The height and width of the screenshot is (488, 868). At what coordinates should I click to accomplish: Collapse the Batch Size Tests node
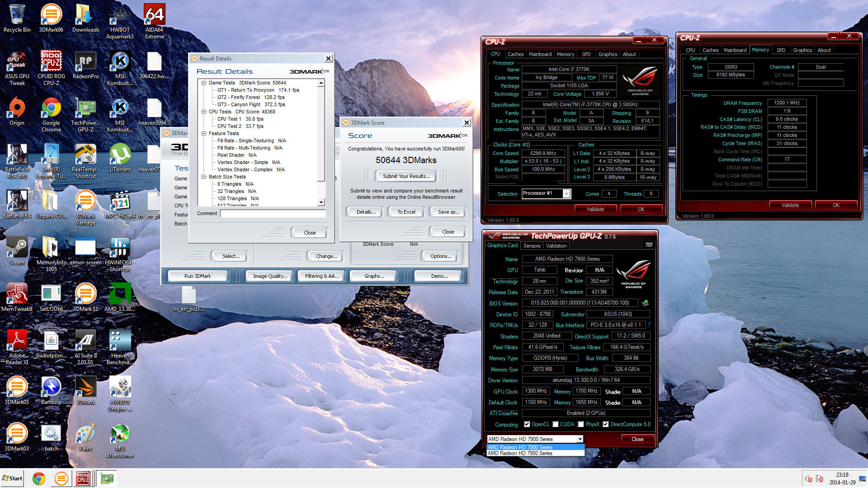coord(204,177)
